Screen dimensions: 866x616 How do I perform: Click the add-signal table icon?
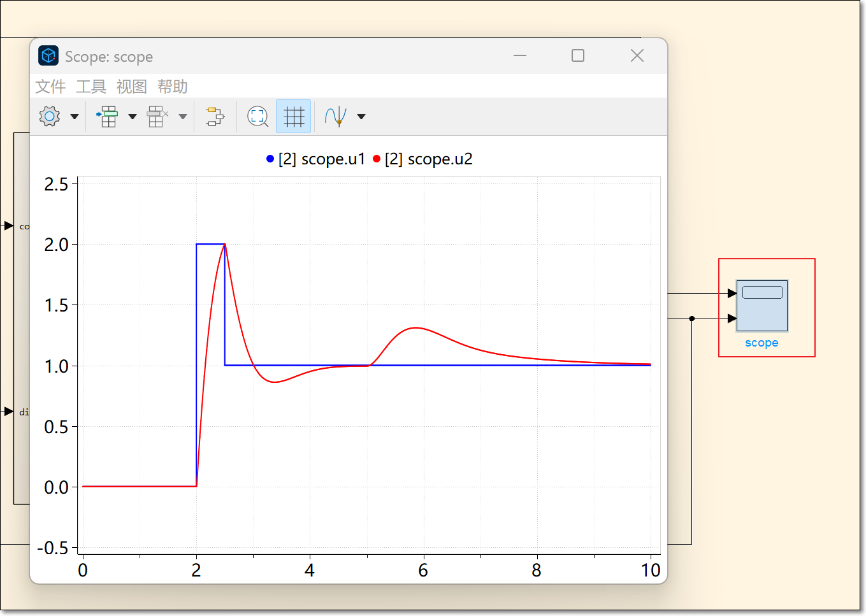tap(108, 117)
